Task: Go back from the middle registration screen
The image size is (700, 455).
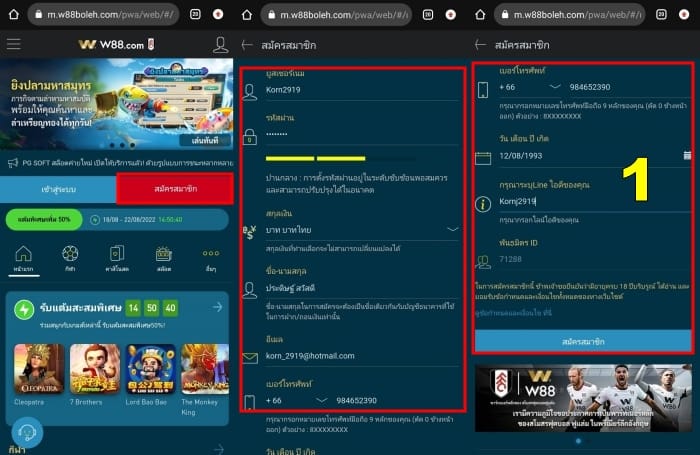Action: pyautogui.click(x=247, y=45)
